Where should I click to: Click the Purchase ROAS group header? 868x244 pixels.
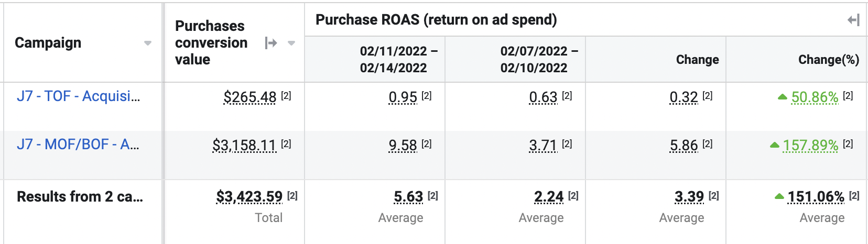[x=436, y=20]
